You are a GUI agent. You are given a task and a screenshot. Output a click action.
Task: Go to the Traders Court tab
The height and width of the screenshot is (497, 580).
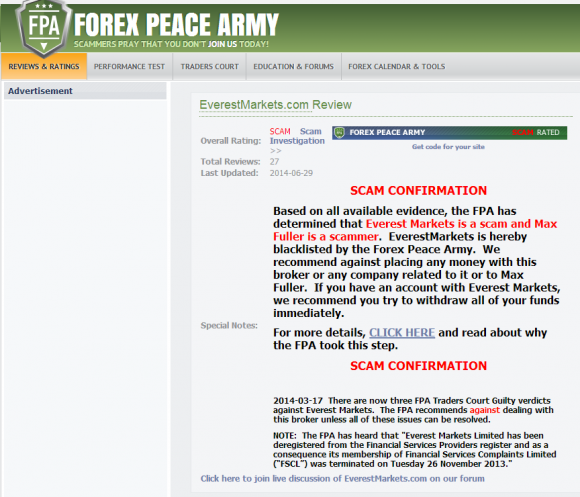coord(209,67)
